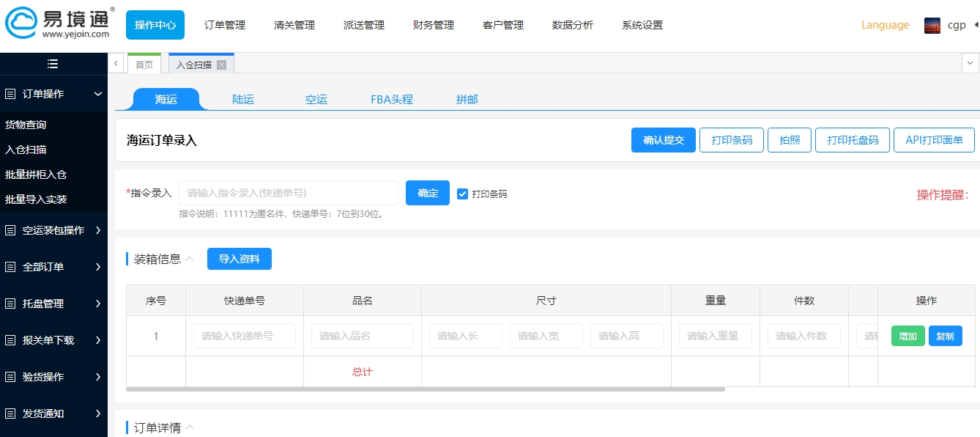Uncheck the 打印条码 checkbox
The width and height of the screenshot is (980, 437).
[462, 193]
